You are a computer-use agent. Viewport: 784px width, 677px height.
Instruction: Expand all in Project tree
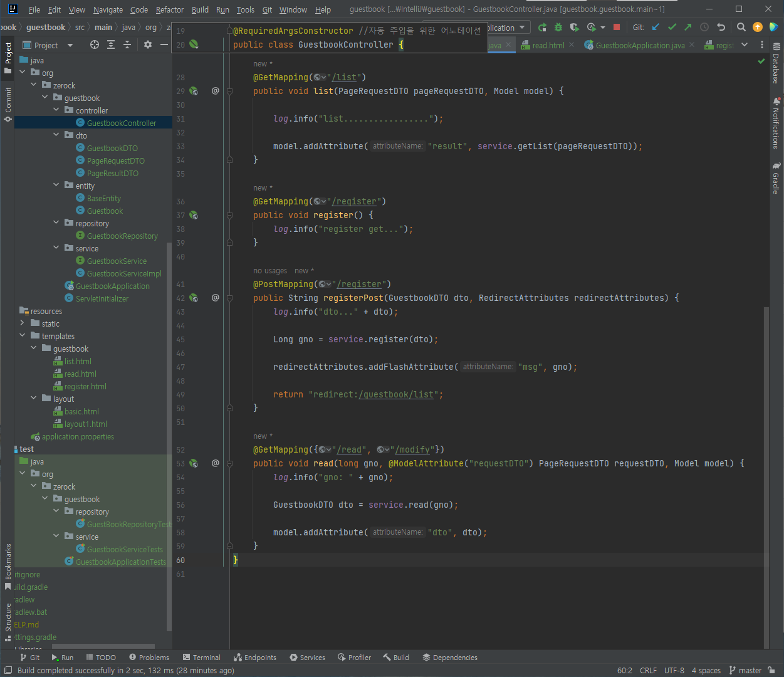tap(111, 45)
